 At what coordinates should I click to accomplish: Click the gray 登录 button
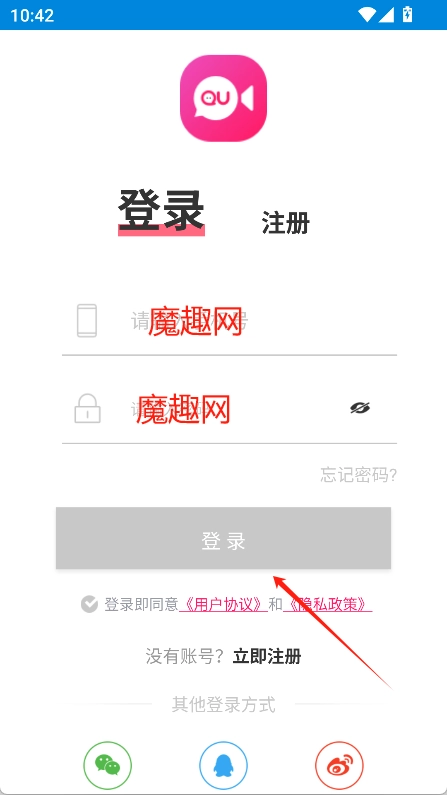pyautogui.click(x=224, y=538)
